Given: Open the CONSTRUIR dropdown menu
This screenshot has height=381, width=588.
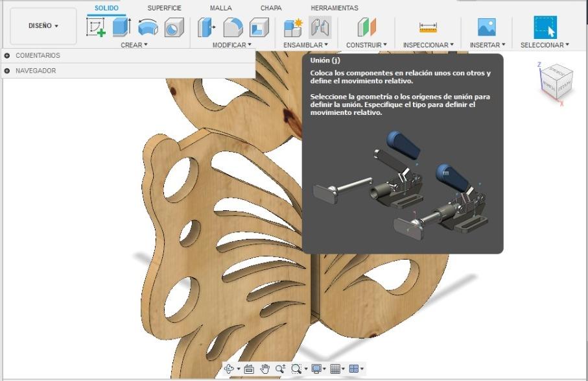Looking at the screenshot, I should tap(366, 45).
